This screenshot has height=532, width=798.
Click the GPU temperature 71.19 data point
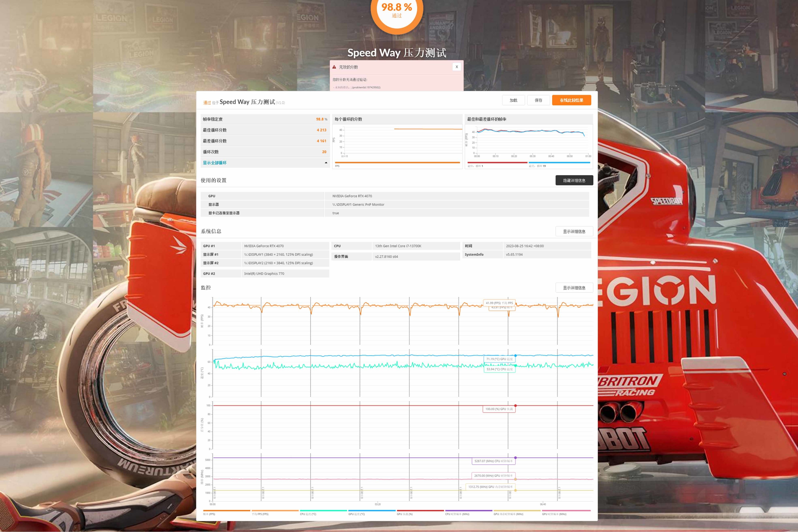pyautogui.click(x=515, y=356)
